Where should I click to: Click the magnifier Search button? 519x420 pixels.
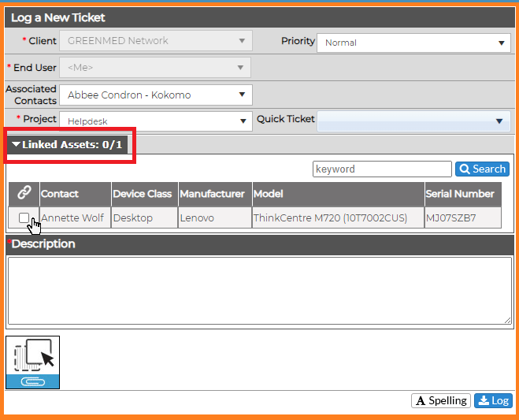[x=482, y=169]
